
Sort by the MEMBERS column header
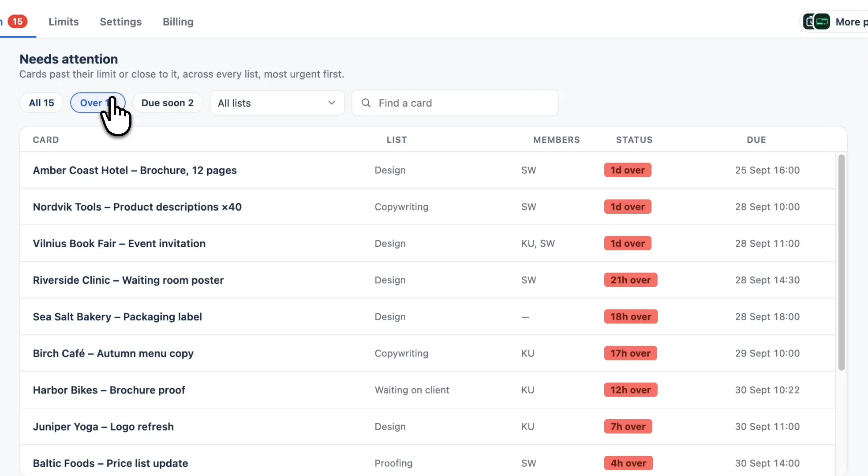(557, 140)
